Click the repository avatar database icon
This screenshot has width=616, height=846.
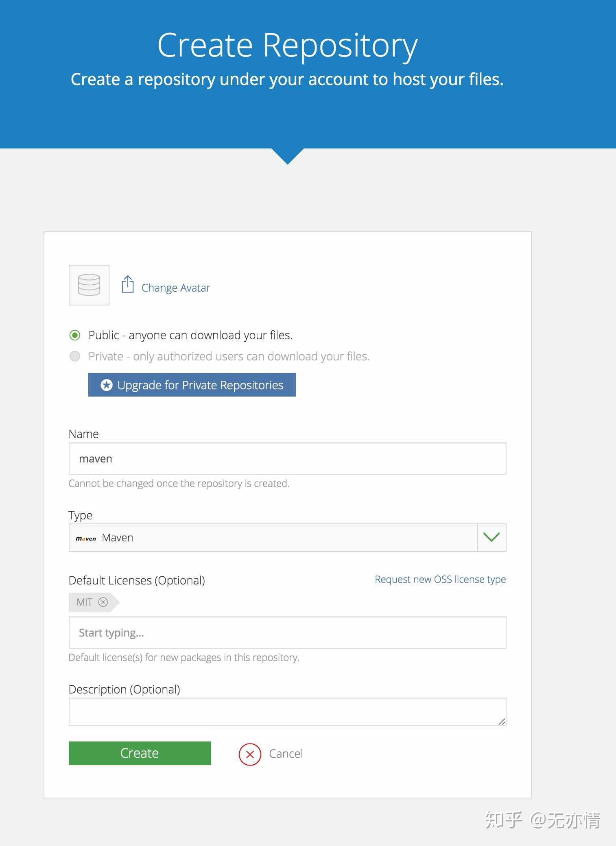(x=89, y=285)
